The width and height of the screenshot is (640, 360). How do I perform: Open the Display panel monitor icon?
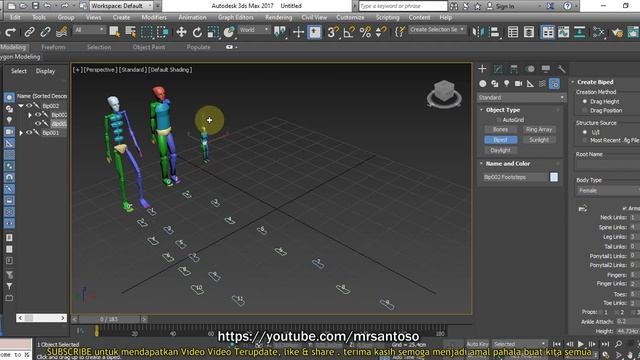(x=546, y=69)
